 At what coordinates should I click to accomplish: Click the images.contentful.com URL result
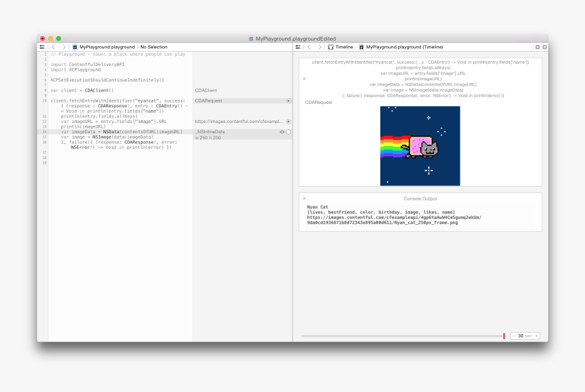pyautogui.click(x=239, y=122)
